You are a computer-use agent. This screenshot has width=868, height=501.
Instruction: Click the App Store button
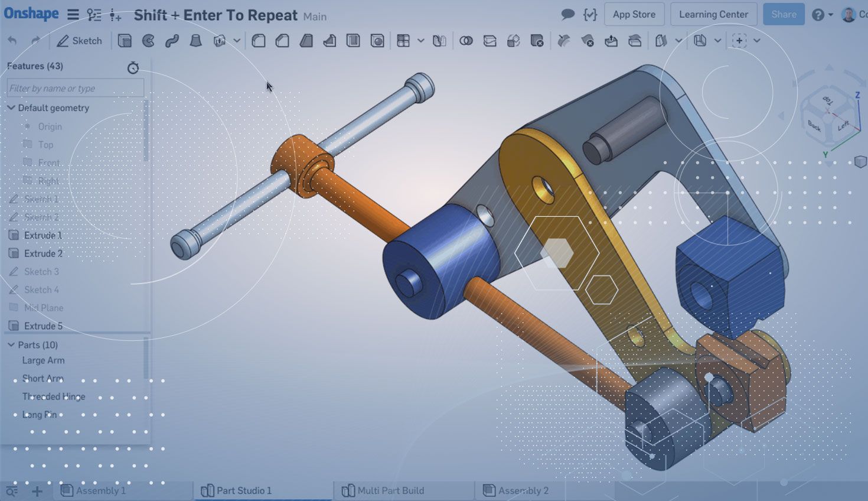click(634, 15)
